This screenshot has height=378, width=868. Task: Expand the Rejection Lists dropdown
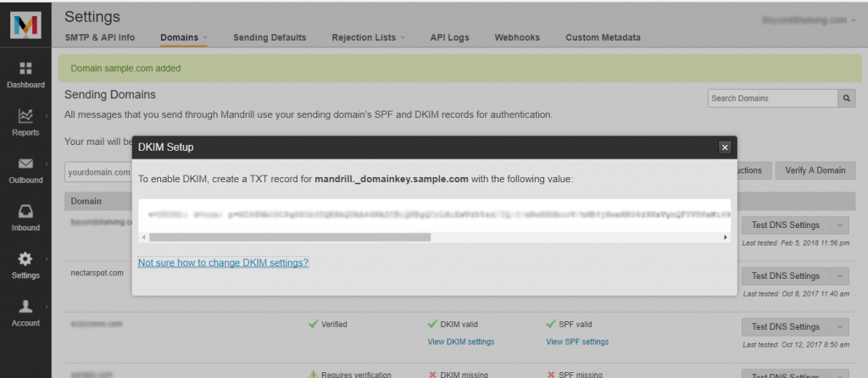403,37
